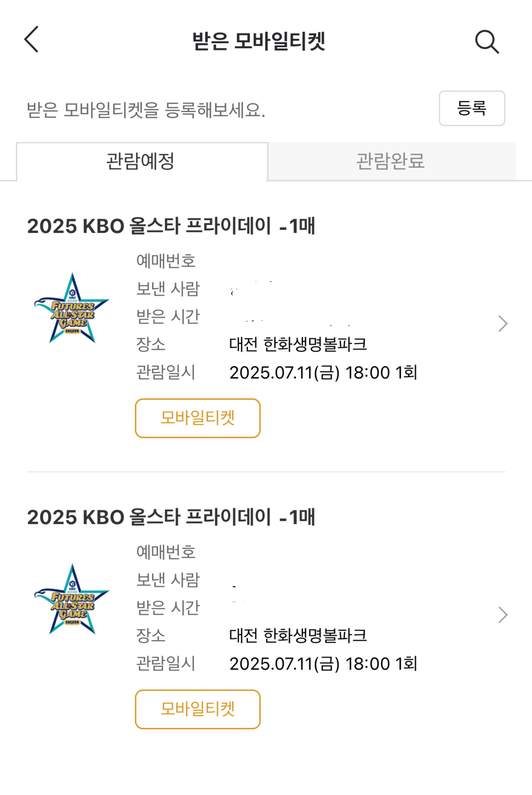Select first 2025 KBO 올스타 프라이데이 title

click(x=171, y=226)
